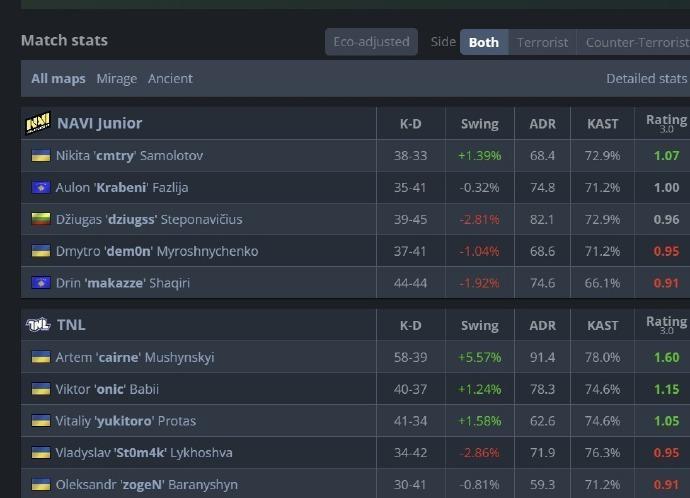Screen dimensions: 690x498
Task: Click the TNL team logo
Action: (x=38, y=325)
